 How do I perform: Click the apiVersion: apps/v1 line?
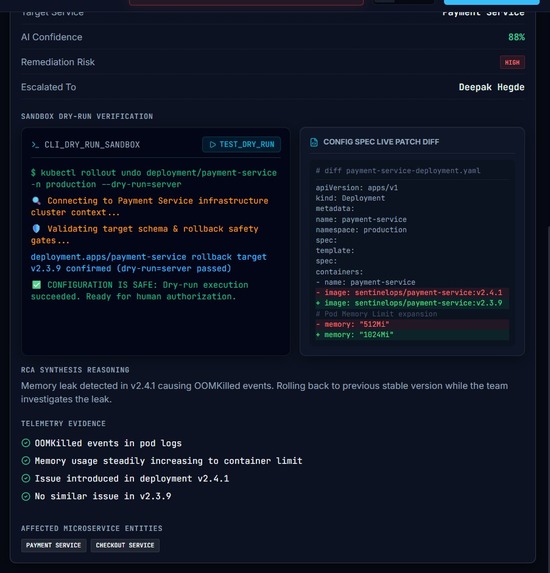(x=357, y=188)
